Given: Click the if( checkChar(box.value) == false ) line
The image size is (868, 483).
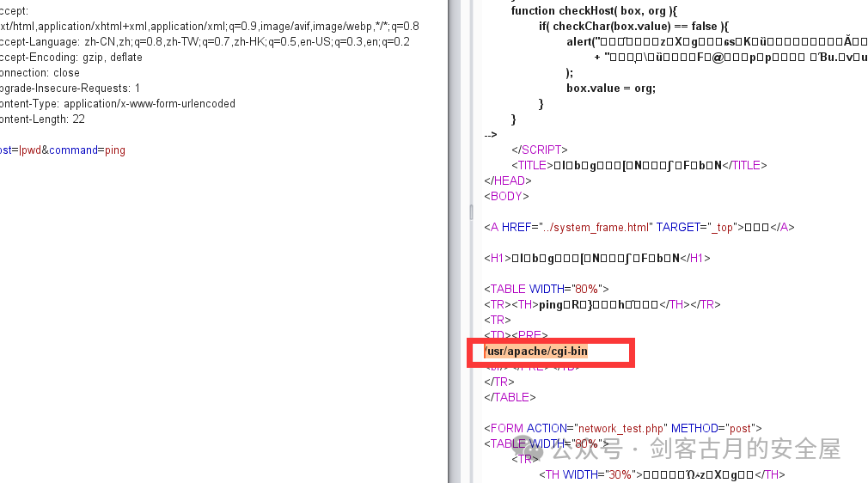Looking at the screenshot, I should coord(634,26).
